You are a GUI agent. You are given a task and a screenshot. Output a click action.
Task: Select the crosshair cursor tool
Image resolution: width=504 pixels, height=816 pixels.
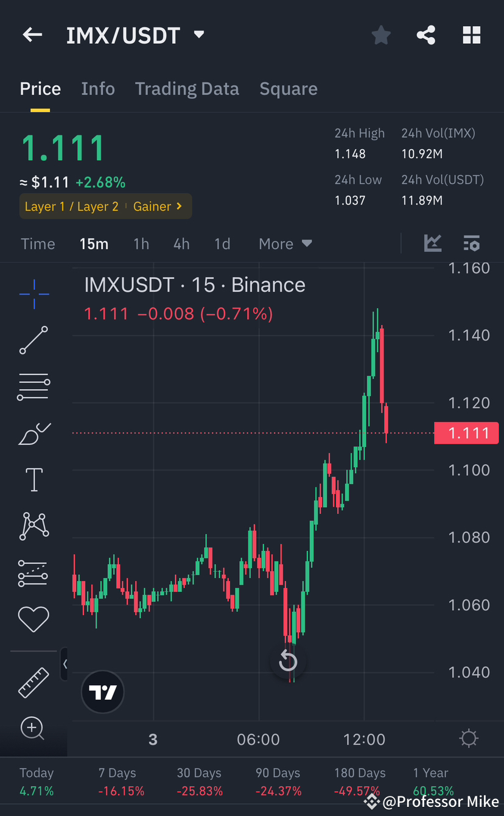coord(33,294)
